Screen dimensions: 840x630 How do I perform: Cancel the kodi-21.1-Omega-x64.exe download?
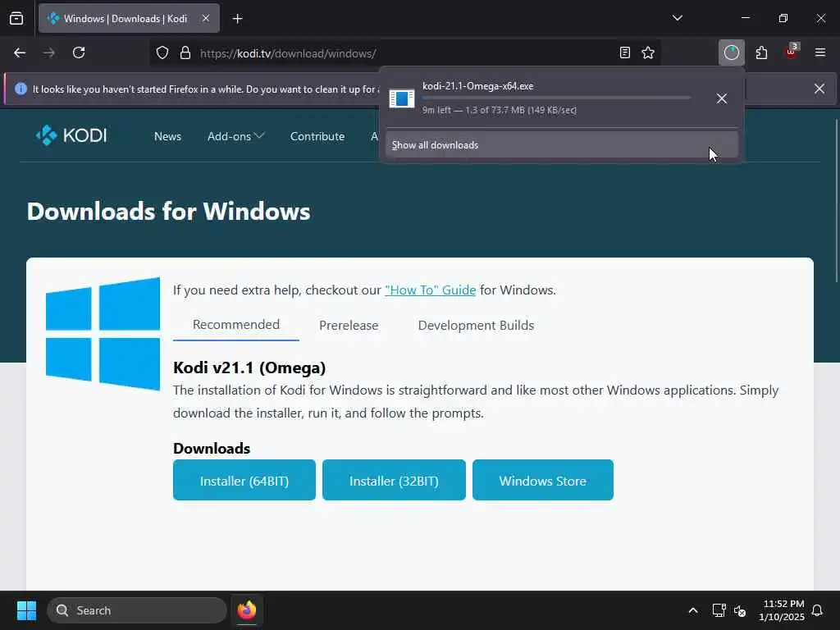[722, 98]
